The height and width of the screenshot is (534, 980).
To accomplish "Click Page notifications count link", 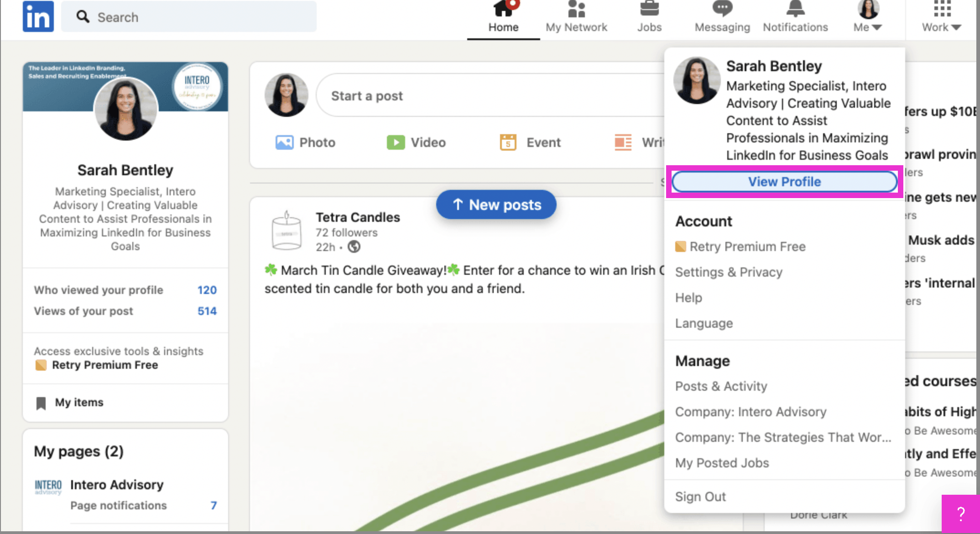I will pos(214,505).
